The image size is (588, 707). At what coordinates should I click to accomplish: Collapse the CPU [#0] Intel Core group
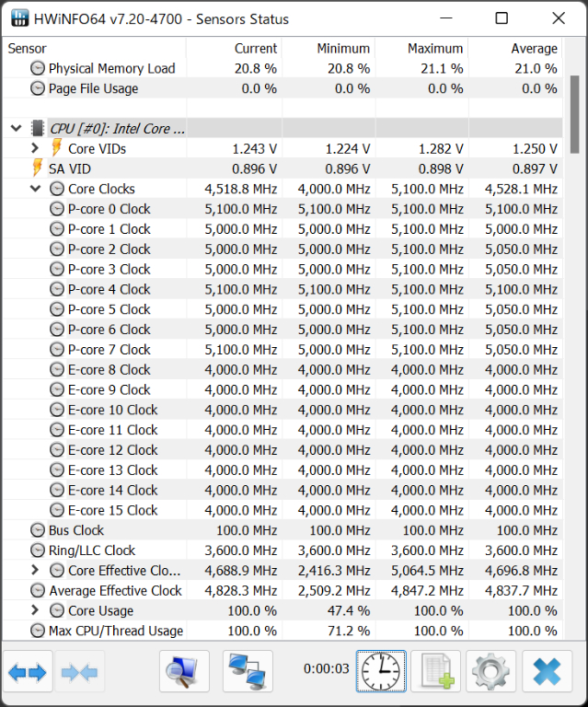pos(16,129)
